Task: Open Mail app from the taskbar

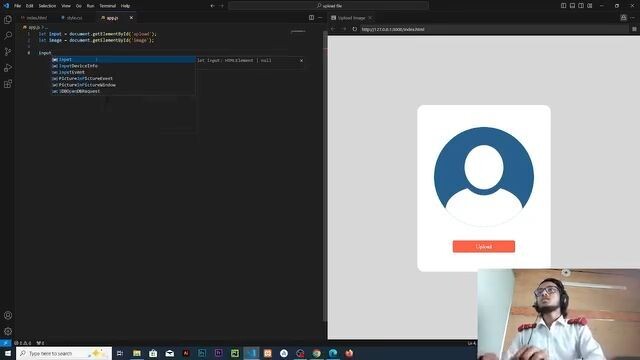Action: click(x=169, y=353)
